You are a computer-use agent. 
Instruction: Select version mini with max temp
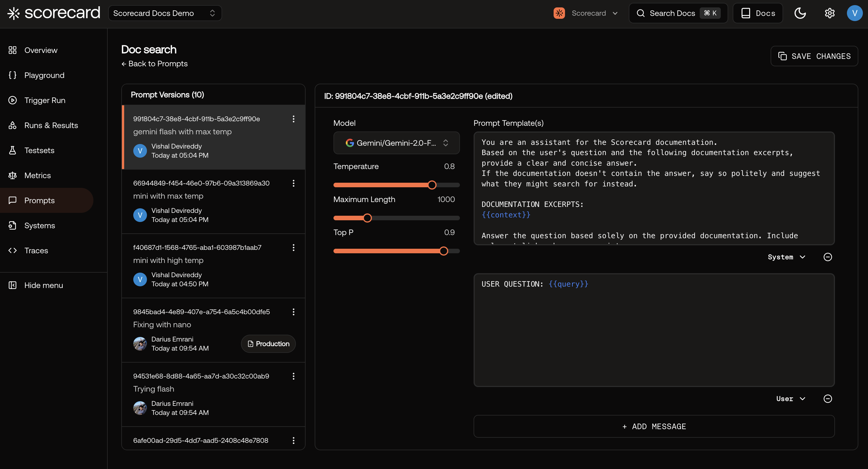pyautogui.click(x=214, y=201)
